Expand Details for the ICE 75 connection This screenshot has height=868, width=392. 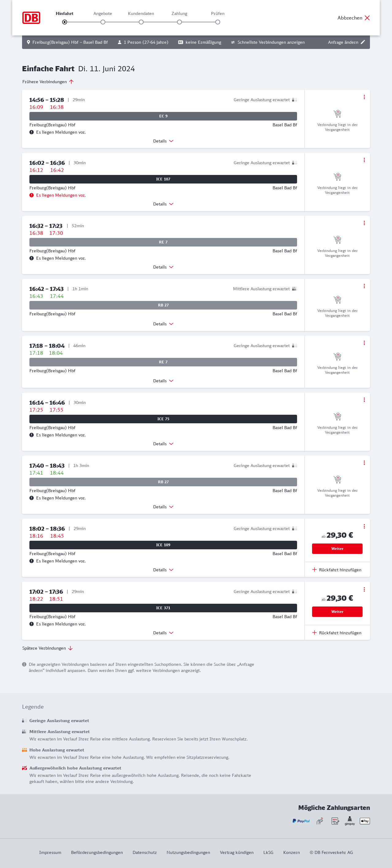point(163,444)
